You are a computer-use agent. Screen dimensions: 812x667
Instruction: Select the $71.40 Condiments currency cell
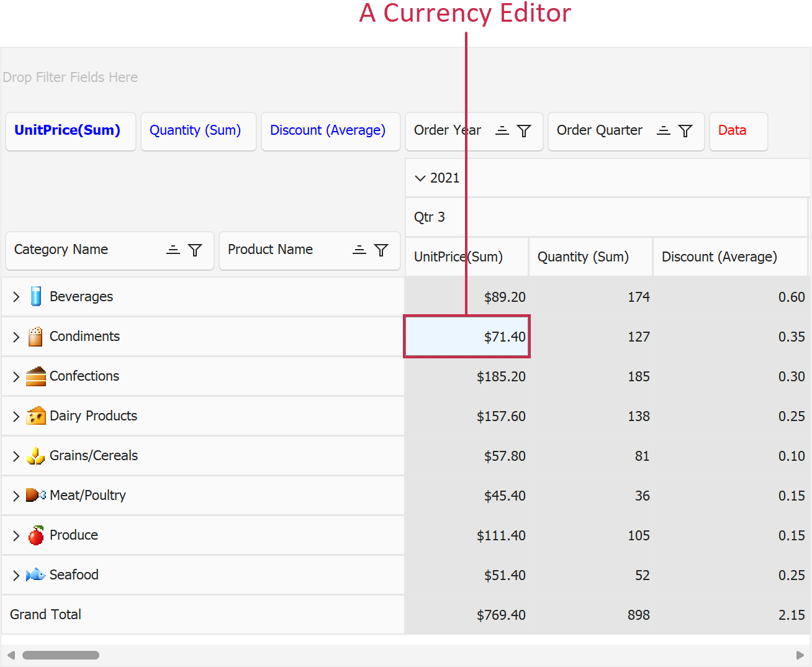coord(467,337)
